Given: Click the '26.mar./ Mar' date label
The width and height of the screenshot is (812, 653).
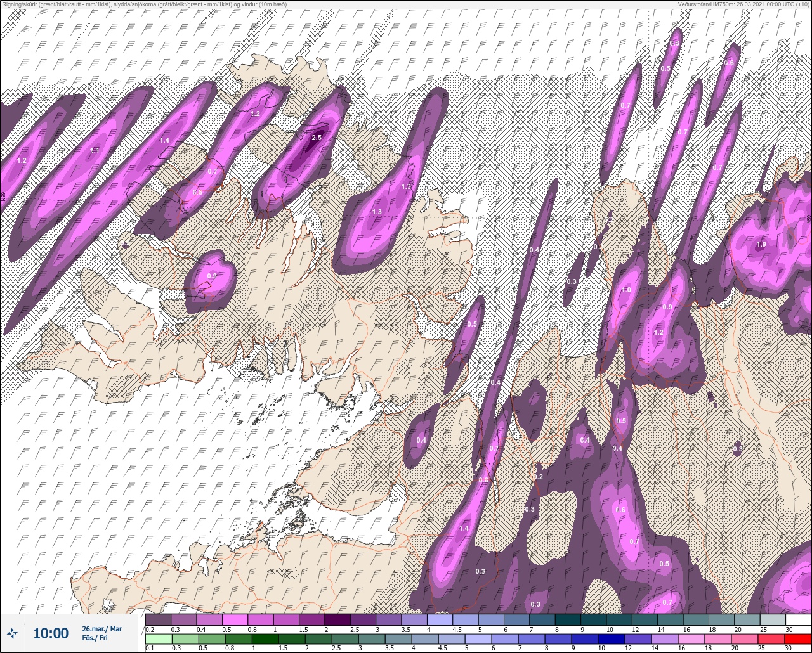Looking at the screenshot, I should pos(102,628).
